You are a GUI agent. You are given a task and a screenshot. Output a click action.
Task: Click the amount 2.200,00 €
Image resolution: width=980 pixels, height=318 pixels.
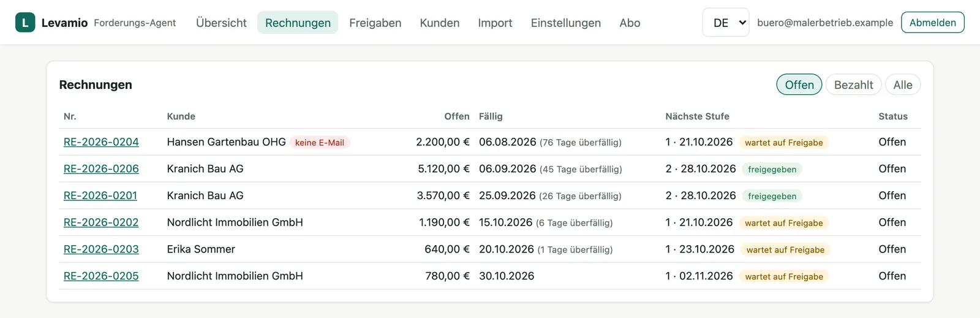tap(443, 142)
